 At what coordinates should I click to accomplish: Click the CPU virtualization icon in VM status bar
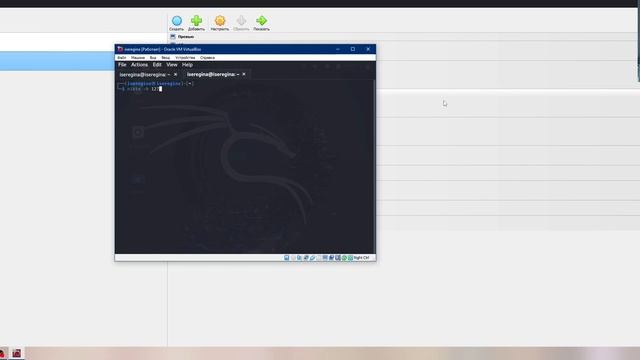coord(338,258)
